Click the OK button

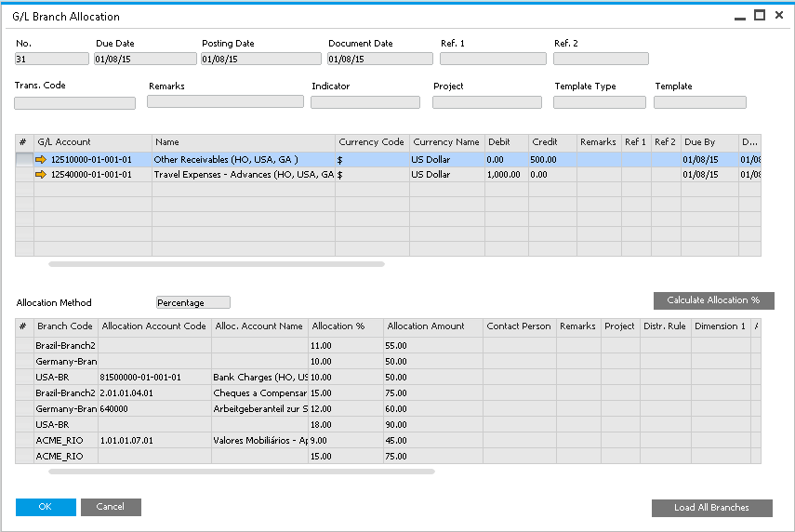(x=46, y=507)
